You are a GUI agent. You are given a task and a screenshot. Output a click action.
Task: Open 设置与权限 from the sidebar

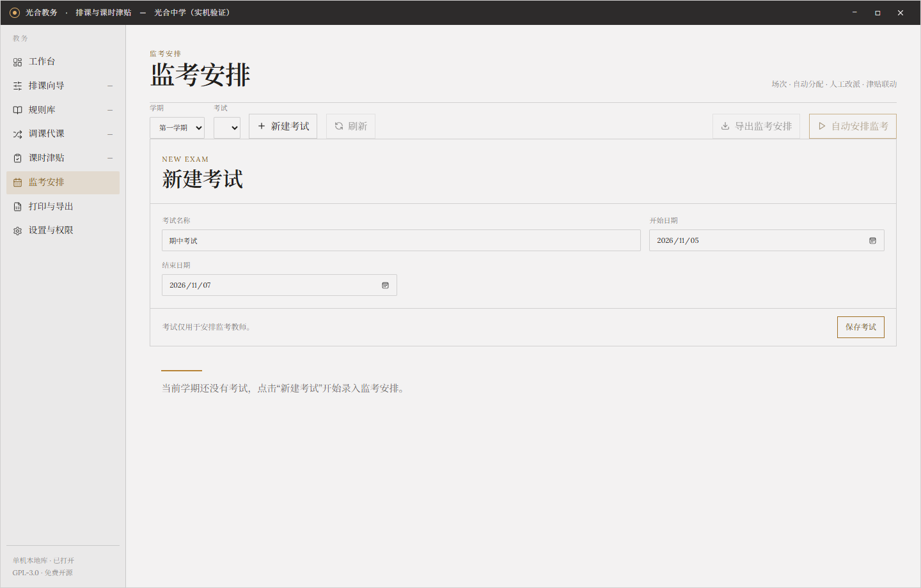[63, 230]
